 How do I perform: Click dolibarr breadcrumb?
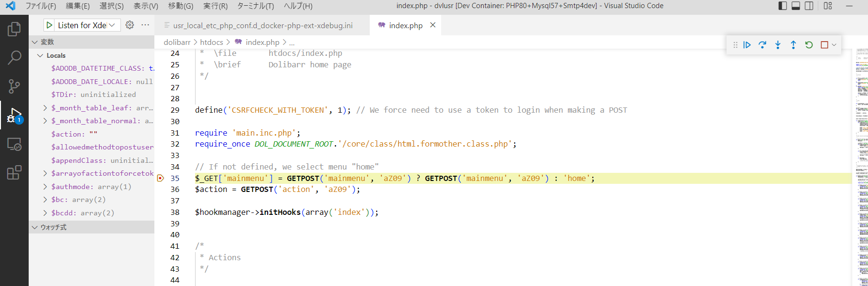(177, 42)
